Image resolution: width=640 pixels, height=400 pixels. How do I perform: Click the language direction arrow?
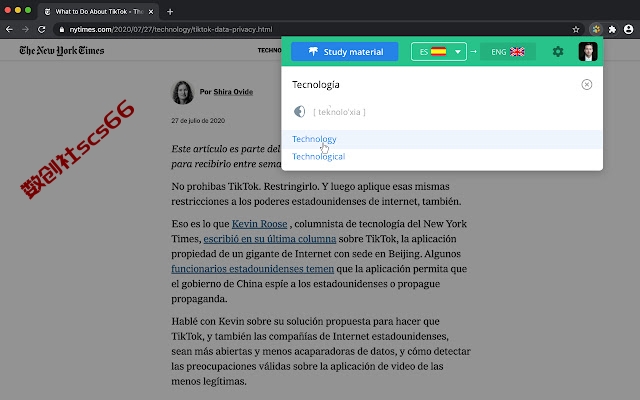(x=473, y=51)
